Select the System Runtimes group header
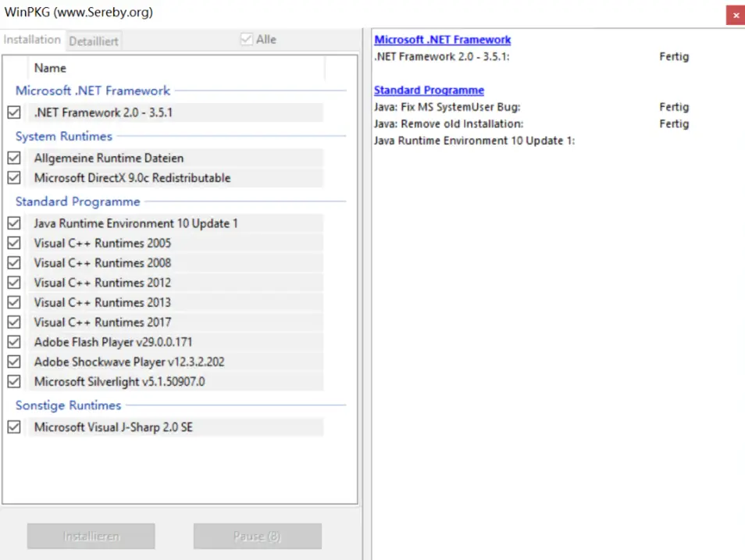 pos(64,137)
